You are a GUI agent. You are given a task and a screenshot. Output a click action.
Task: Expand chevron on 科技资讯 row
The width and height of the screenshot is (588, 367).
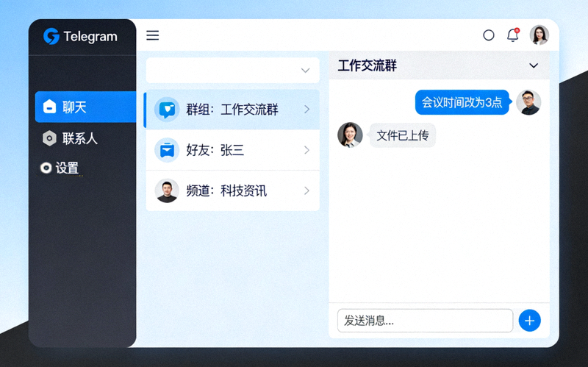[x=306, y=190]
